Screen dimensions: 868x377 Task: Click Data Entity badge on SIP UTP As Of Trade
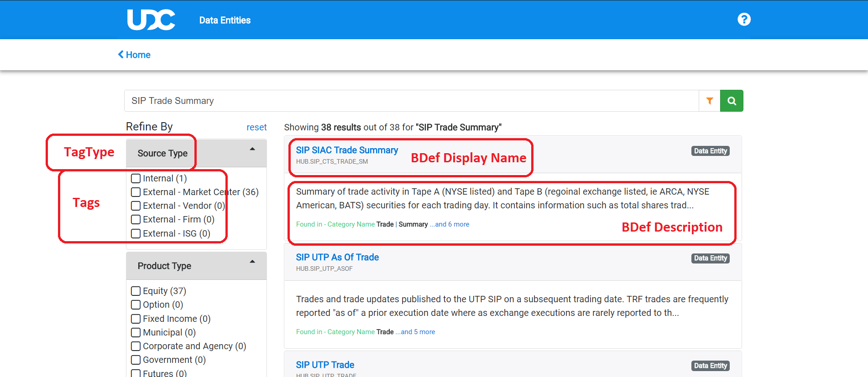pyautogui.click(x=710, y=258)
